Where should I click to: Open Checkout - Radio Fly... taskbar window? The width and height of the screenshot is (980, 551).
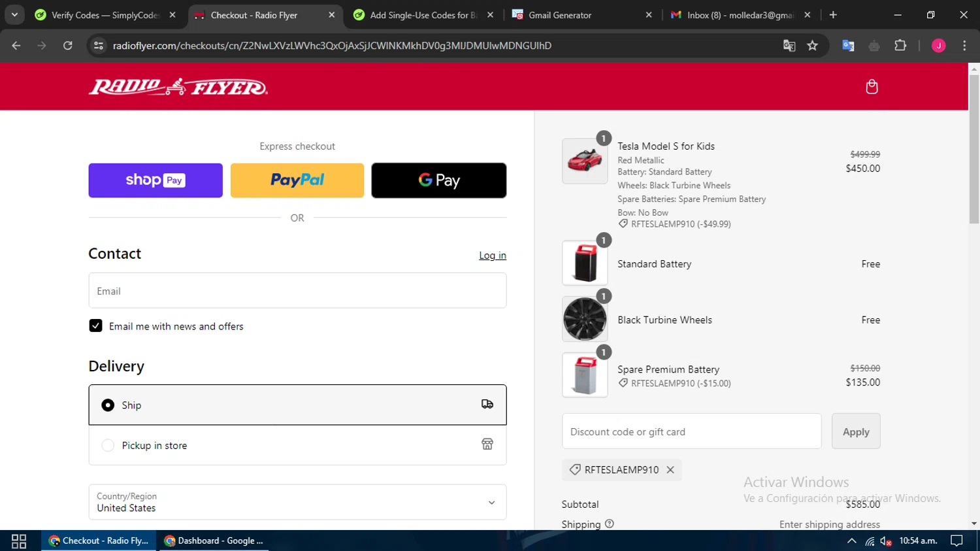(x=99, y=541)
